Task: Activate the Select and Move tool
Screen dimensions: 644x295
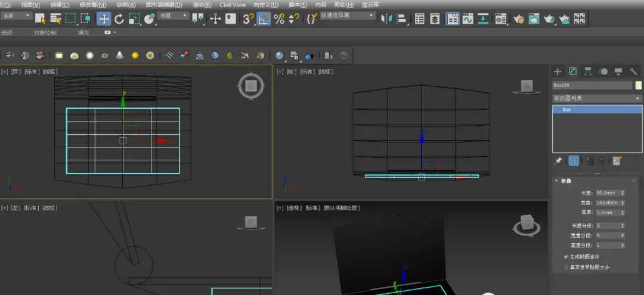Action: tap(104, 18)
